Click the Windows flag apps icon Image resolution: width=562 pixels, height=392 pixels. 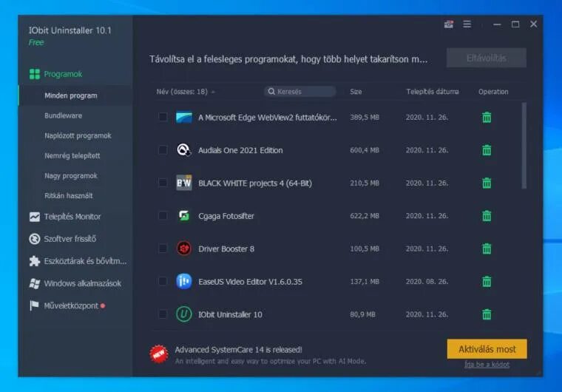tap(35, 283)
